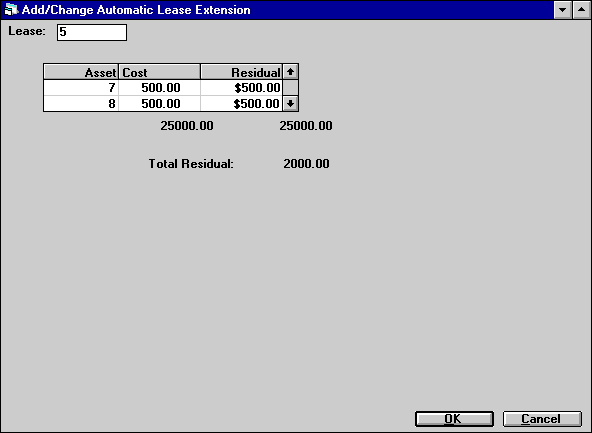592x433 pixels.
Task: Edit residual $500.00 for asset 8
Action: [x=241, y=103]
